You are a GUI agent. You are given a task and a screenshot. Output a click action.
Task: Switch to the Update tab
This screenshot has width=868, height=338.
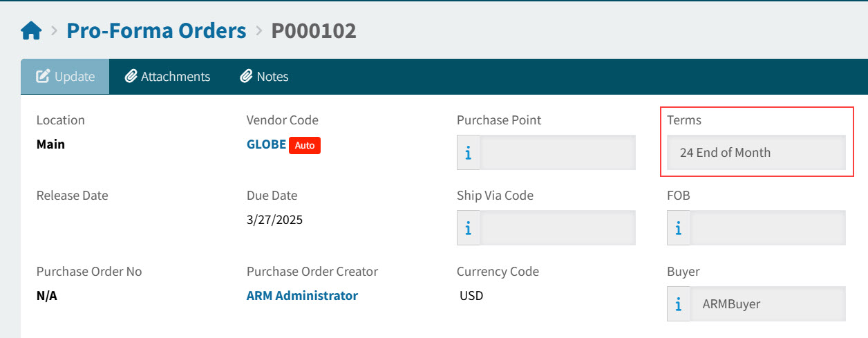click(x=65, y=77)
